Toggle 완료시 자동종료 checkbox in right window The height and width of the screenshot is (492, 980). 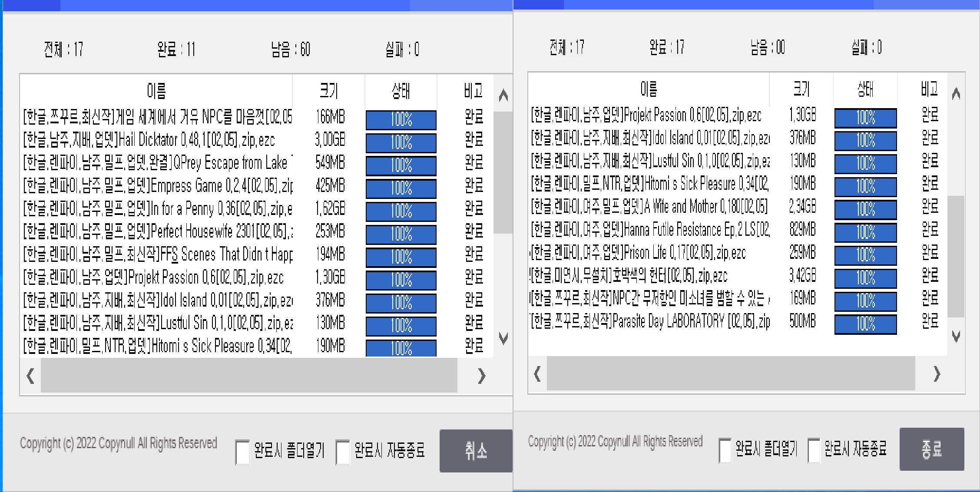[x=814, y=450]
